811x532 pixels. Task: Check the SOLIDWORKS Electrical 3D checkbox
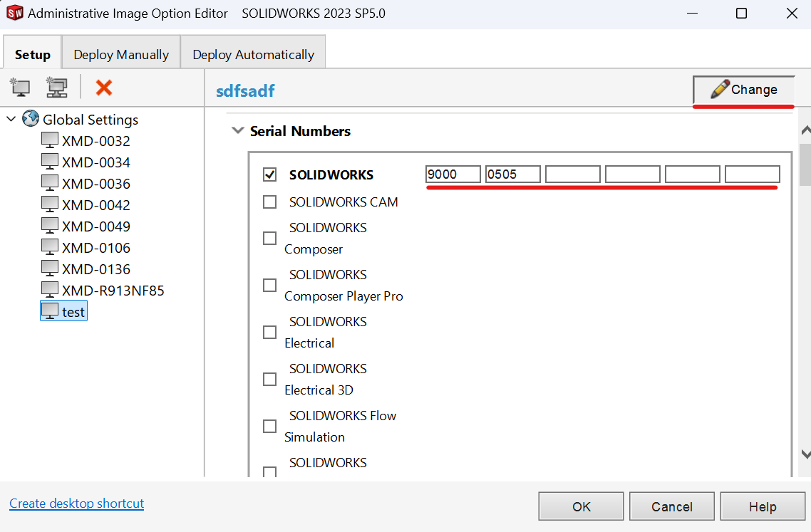270,379
